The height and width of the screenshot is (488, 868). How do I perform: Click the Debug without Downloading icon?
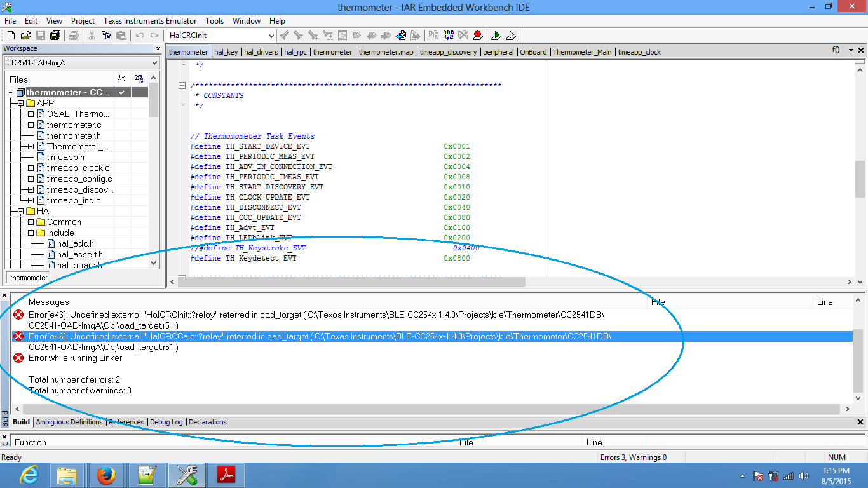pos(510,36)
